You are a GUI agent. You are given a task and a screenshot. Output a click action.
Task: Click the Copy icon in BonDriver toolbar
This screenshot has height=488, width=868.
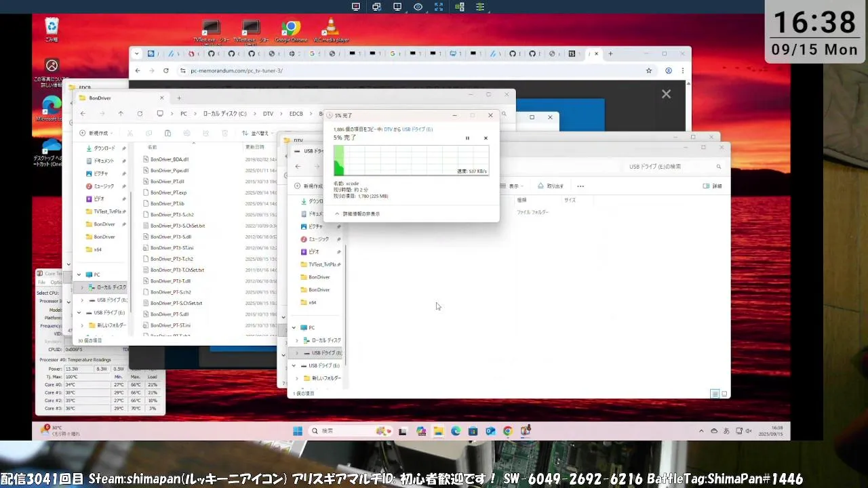[x=149, y=134]
